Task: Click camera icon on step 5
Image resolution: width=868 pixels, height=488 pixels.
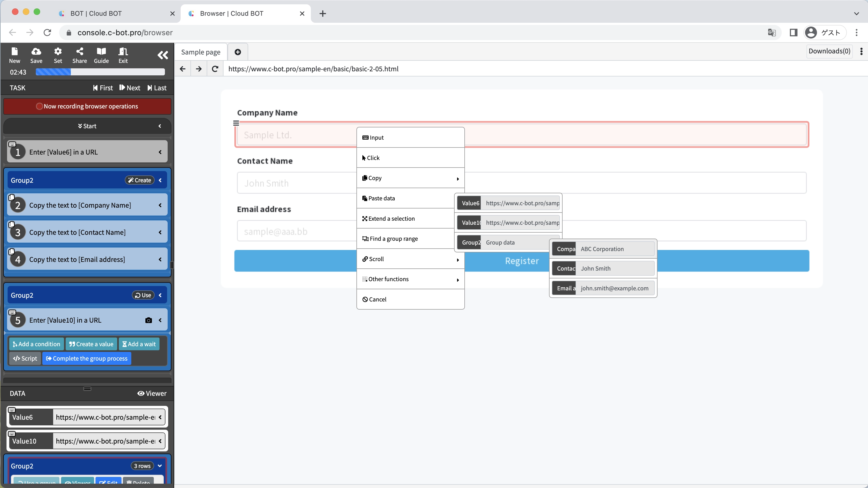Action: point(148,320)
